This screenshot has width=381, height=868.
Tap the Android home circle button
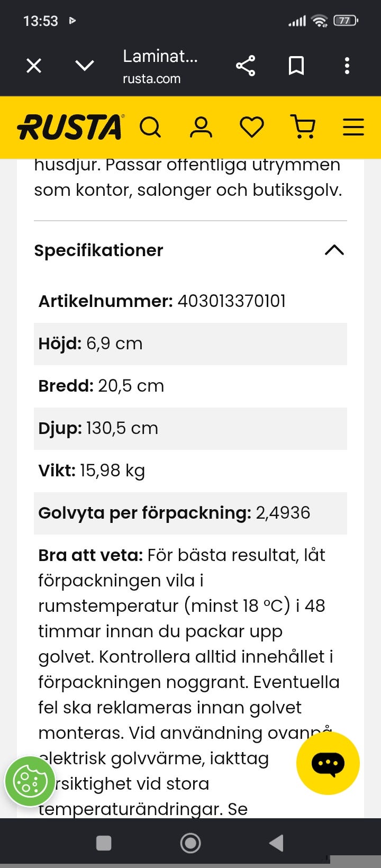point(190,843)
